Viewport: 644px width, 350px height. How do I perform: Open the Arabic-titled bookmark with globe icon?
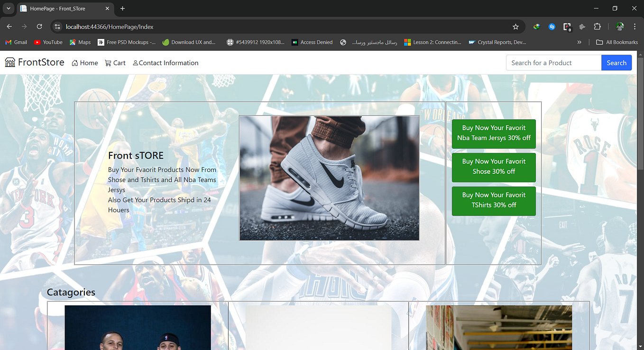point(369,42)
